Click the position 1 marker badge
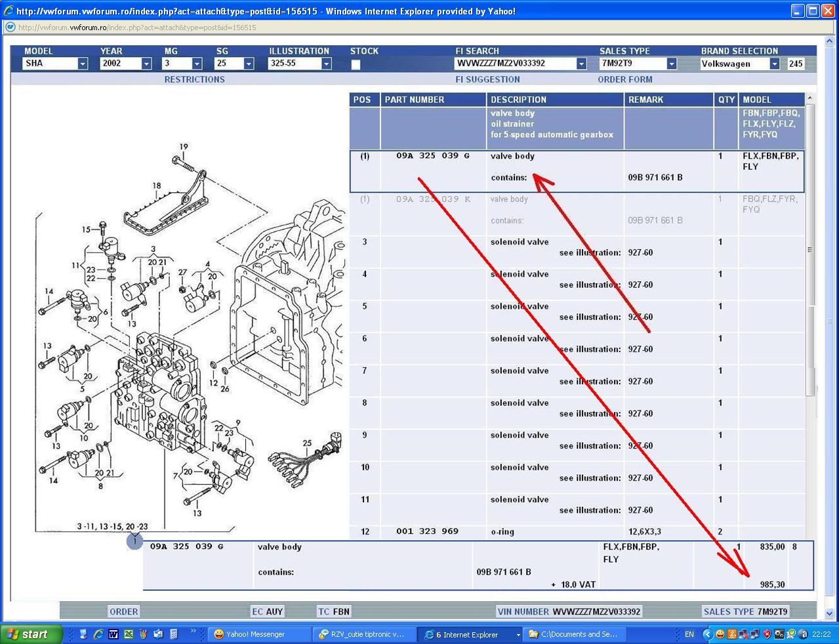The width and height of the screenshot is (839, 644). tap(134, 542)
